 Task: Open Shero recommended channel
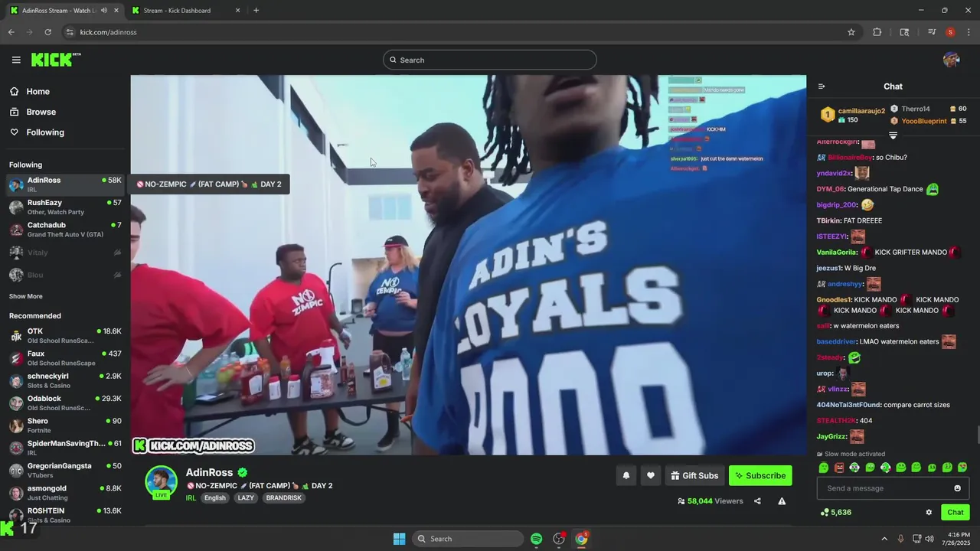65,425
